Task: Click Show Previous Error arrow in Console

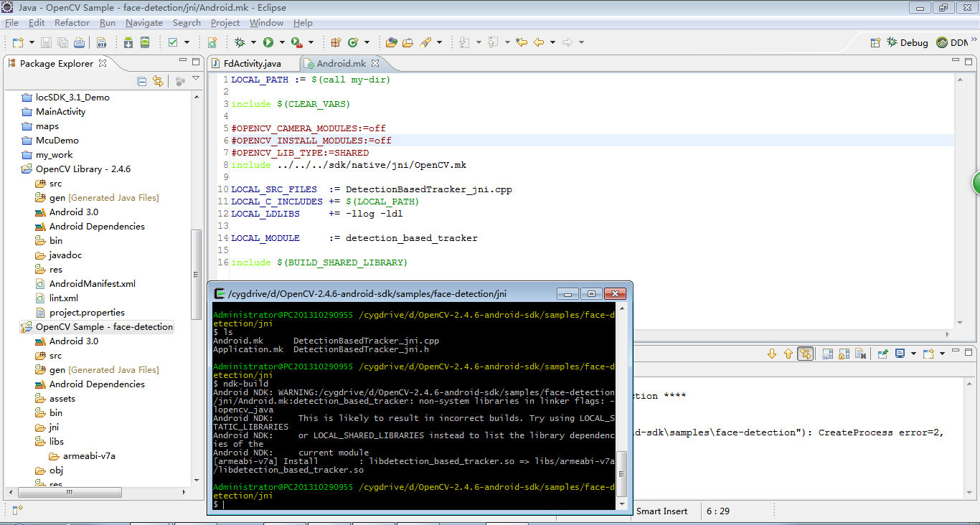Action: tap(788, 354)
